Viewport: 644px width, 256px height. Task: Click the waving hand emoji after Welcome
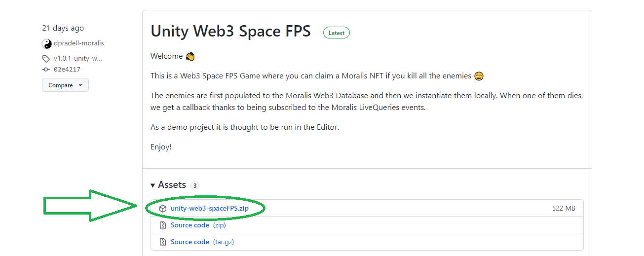click(190, 56)
